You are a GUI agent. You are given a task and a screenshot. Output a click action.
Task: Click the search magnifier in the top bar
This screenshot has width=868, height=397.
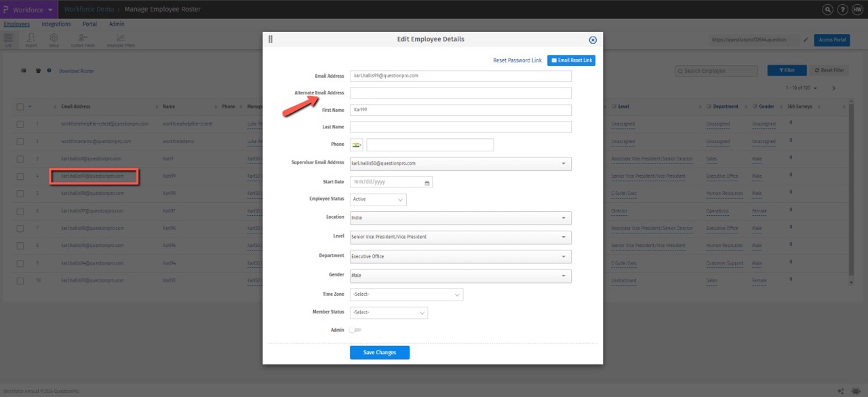827,10
